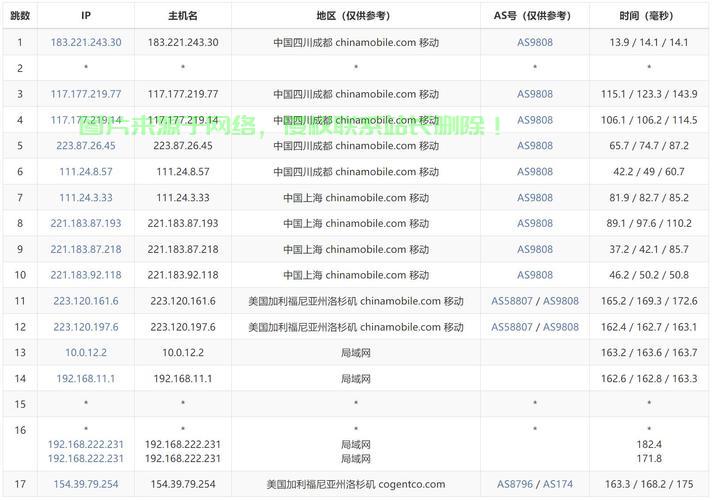
Task: Click the 地区（仅供参考） column header
Action: 356,16
